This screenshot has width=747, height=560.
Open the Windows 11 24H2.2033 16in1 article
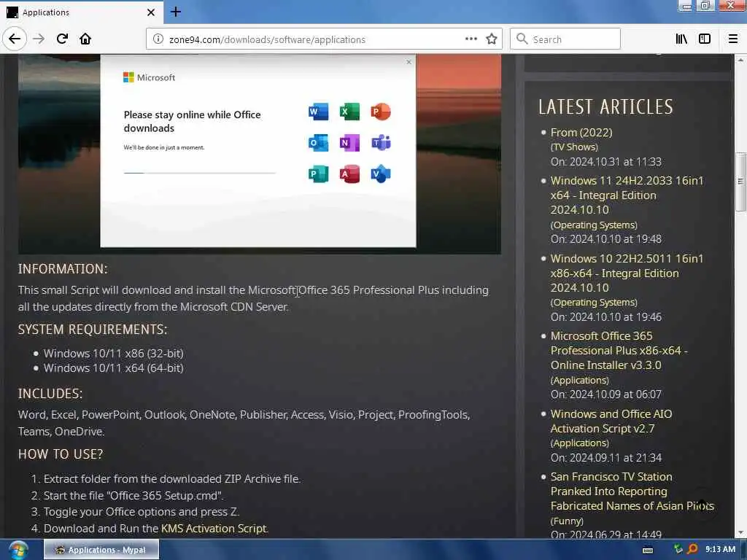click(627, 195)
